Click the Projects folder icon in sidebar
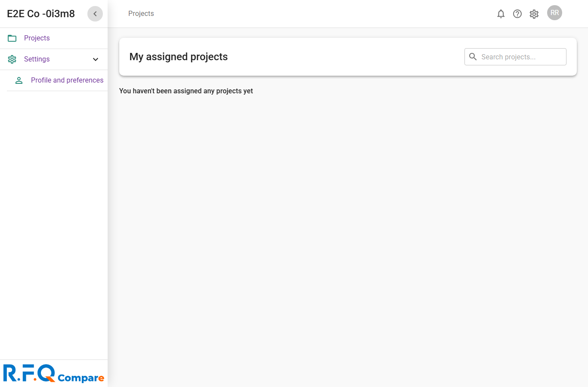The image size is (588, 387). tap(12, 38)
